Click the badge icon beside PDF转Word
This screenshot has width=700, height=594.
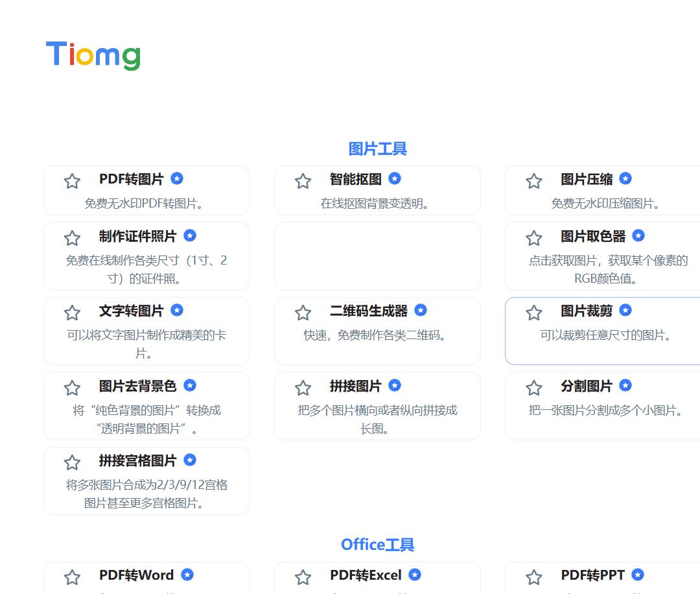(x=187, y=575)
